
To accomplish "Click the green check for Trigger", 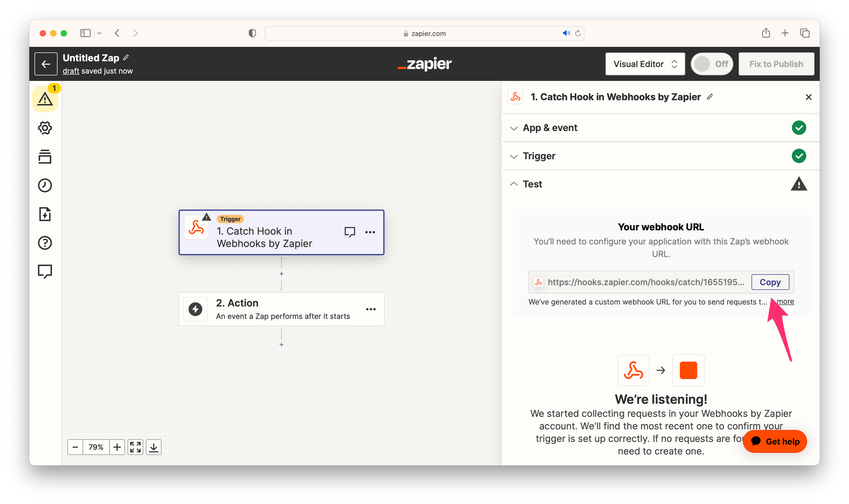I will [799, 156].
